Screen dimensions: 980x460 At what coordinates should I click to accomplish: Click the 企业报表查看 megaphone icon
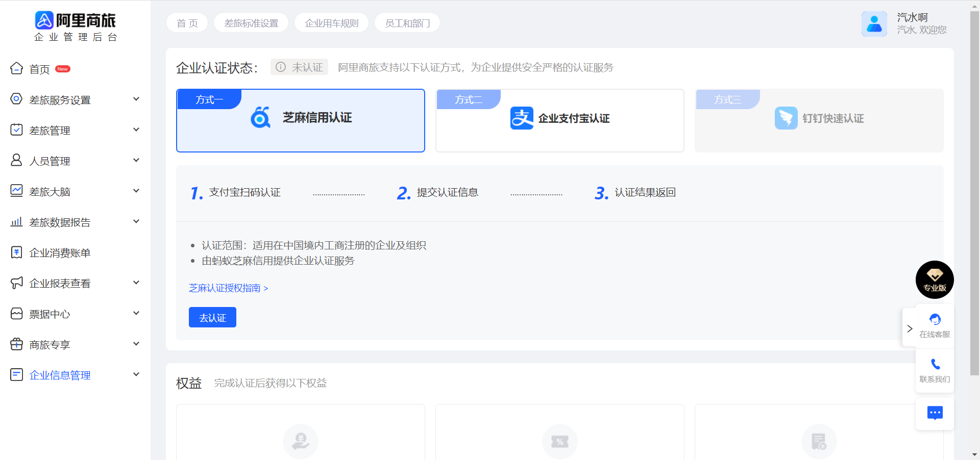[x=16, y=283]
